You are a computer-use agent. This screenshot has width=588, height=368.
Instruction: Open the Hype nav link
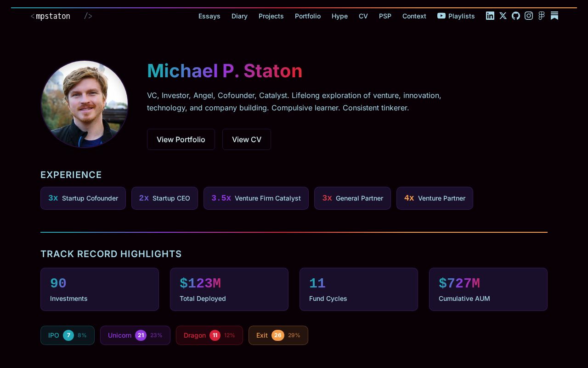pos(339,16)
